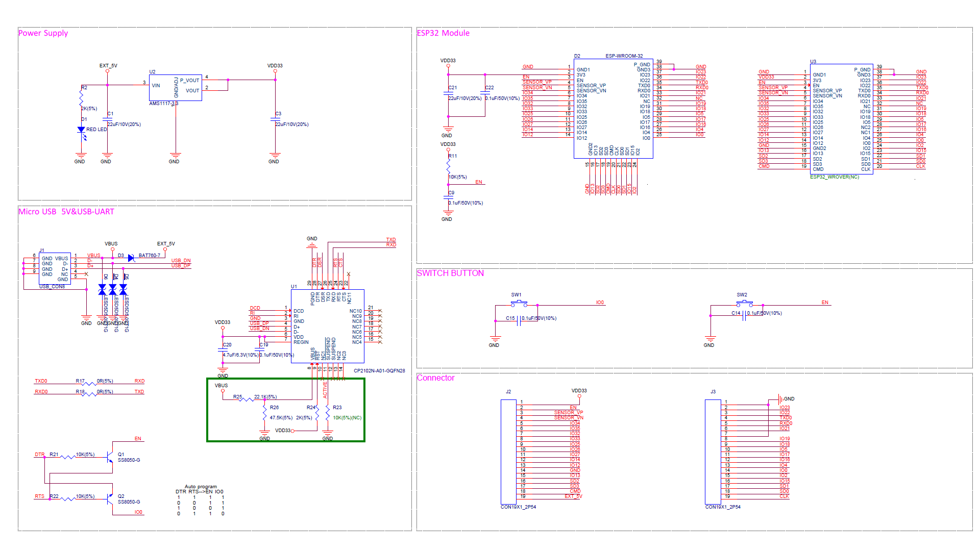980x551 pixels.
Task: Click the 'Connector' section title
Action: [x=435, y=378]
